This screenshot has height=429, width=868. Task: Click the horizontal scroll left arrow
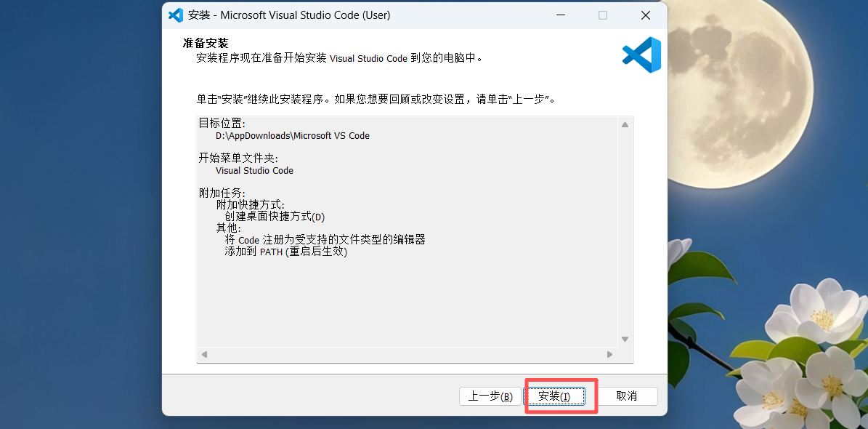203,354
